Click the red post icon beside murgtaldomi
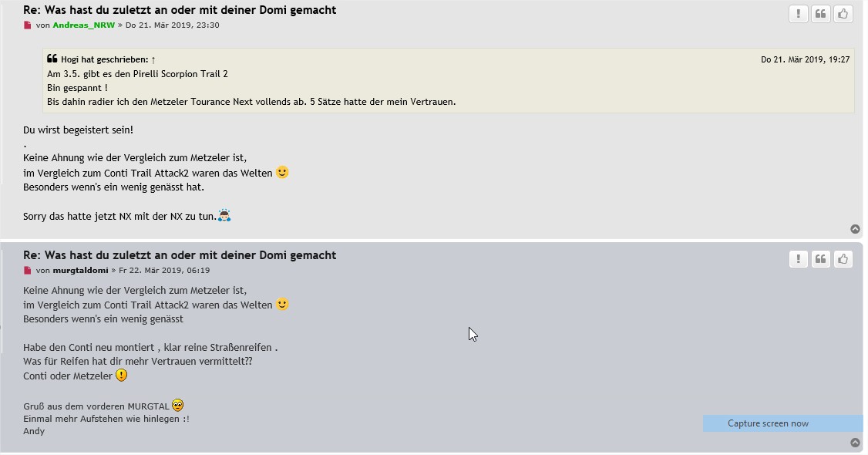868x455 pixels. click(x=28, y=271)
